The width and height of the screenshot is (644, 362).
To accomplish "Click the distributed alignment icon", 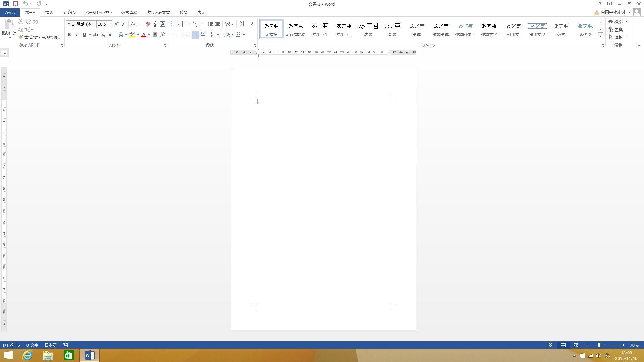I will pos(203,35).
